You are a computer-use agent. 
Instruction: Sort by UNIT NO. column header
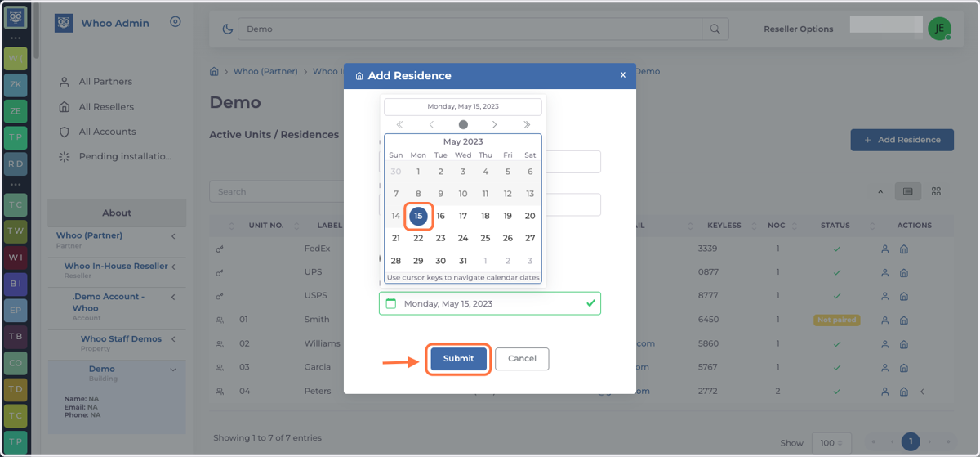click(266, 226)
